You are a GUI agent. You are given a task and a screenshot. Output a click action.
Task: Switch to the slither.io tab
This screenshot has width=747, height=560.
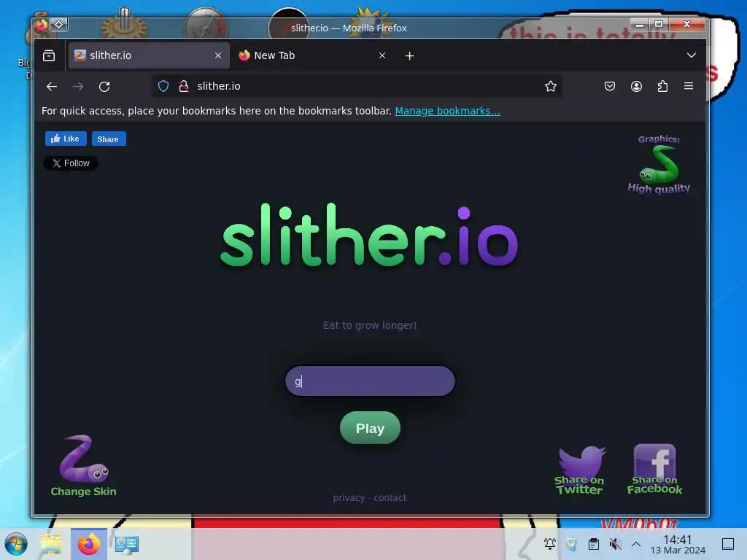coord(149,55)
